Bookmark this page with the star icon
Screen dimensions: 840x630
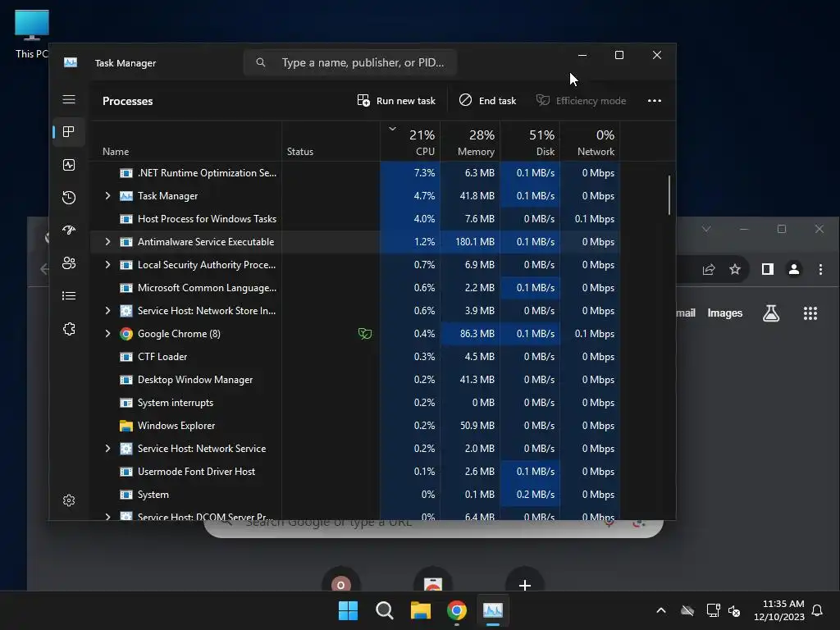(735, 269)
